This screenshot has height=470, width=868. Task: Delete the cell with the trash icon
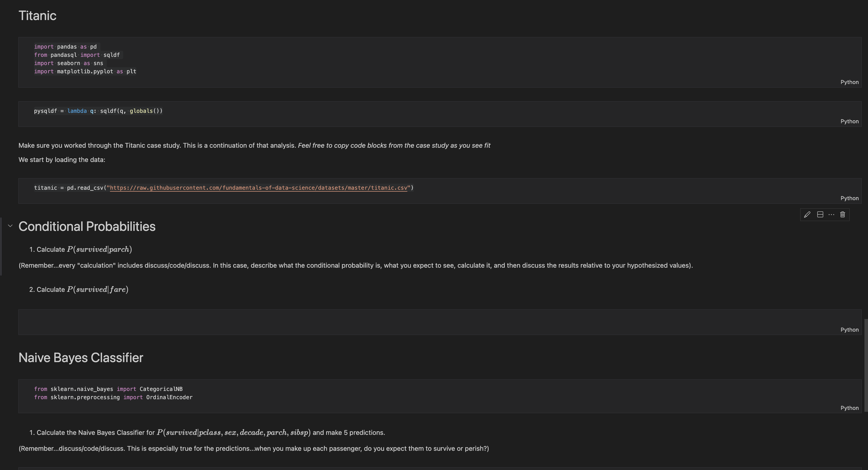point(842,214)
